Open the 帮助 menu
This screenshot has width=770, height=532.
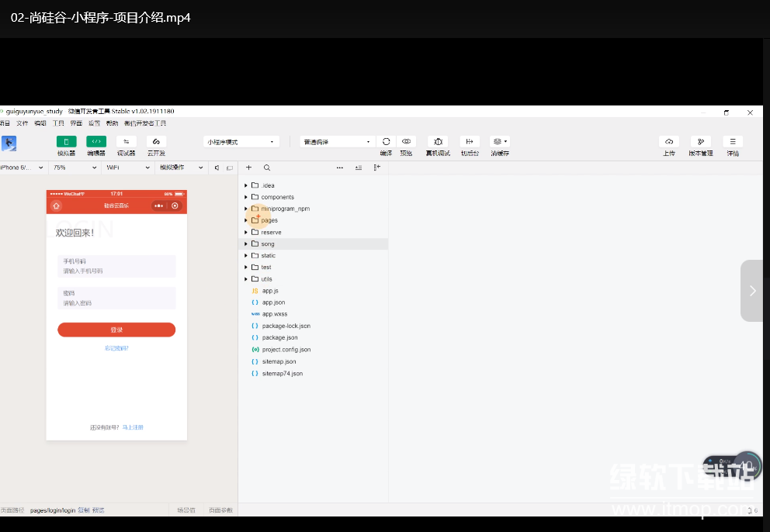112,123
